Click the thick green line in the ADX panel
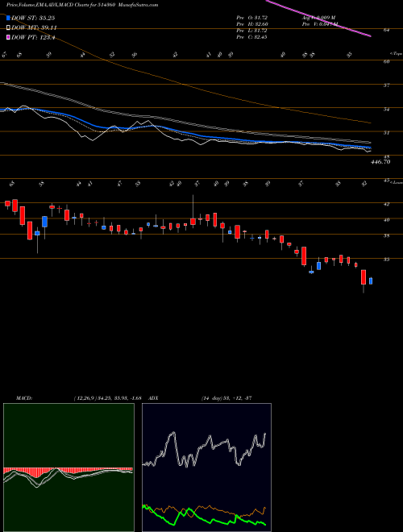 pos(204,516)
